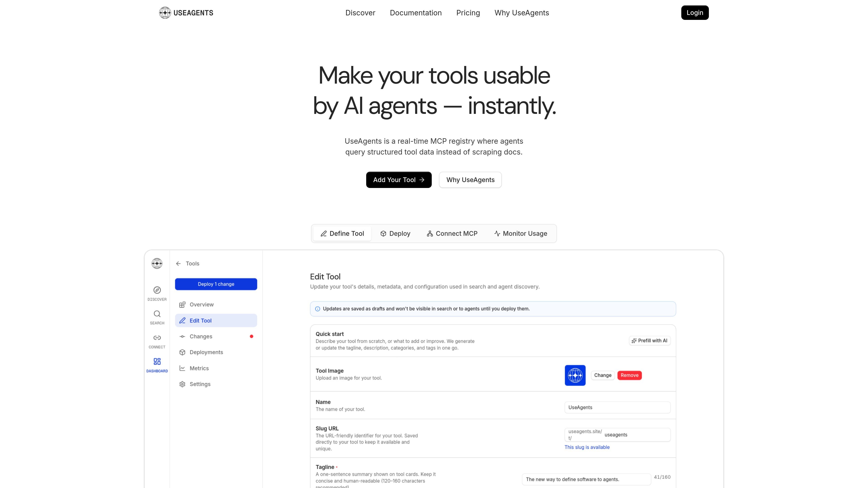Go back using the arrow beside Tools
868x488 pixels.
pos(178,264)
